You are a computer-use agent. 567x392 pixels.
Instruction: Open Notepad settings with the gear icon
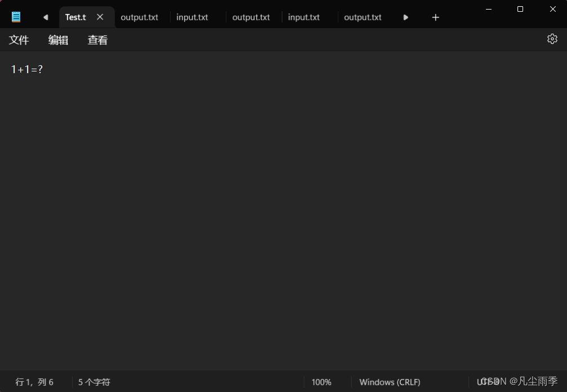[552, 39]
